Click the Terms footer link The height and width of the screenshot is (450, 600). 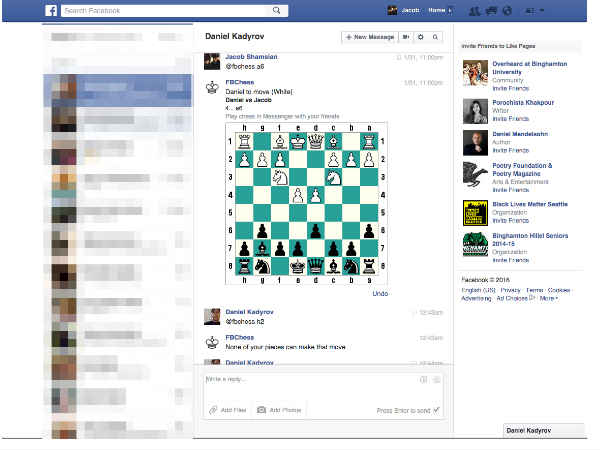(x=535, y=290)
